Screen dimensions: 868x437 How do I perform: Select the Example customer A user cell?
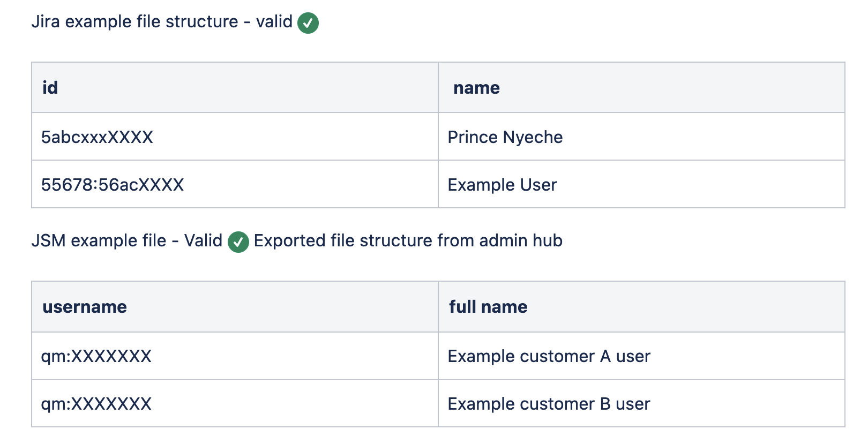tap(549, 356)
